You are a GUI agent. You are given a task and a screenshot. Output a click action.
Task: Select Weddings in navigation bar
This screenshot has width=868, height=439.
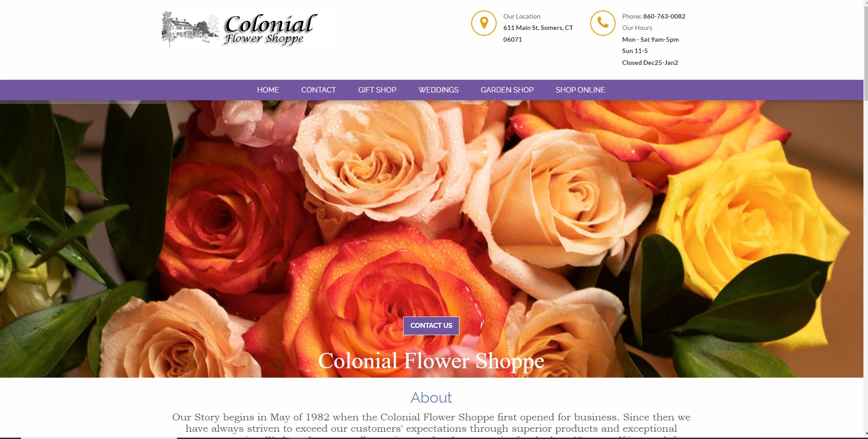click(439, 90)
